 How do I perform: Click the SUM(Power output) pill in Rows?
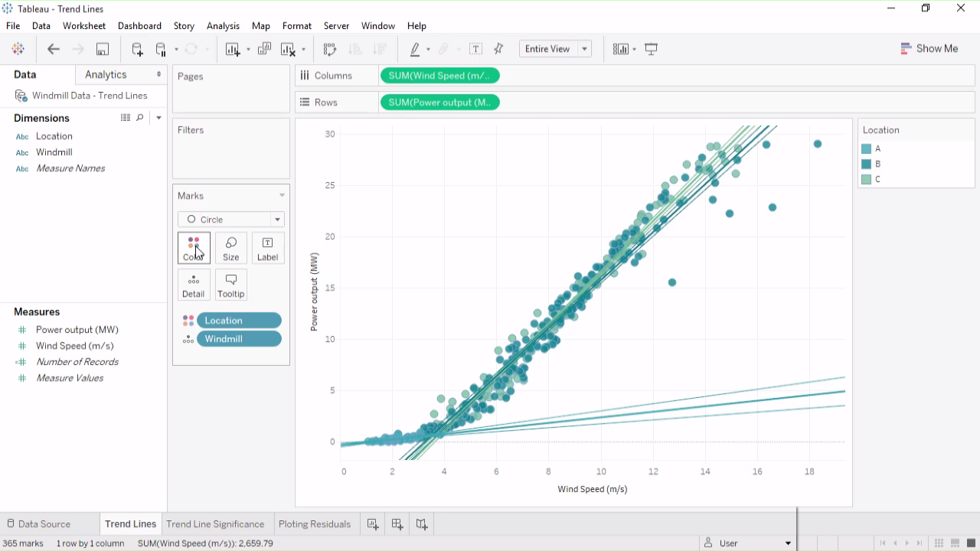tap(439, 103)
